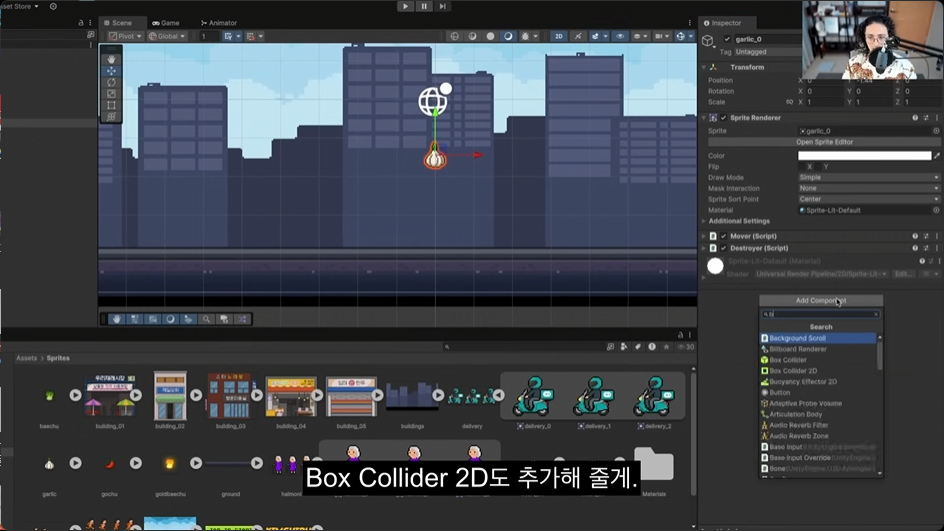
Task: Toggle Flip X checkbox
Action: coord(803,167)
